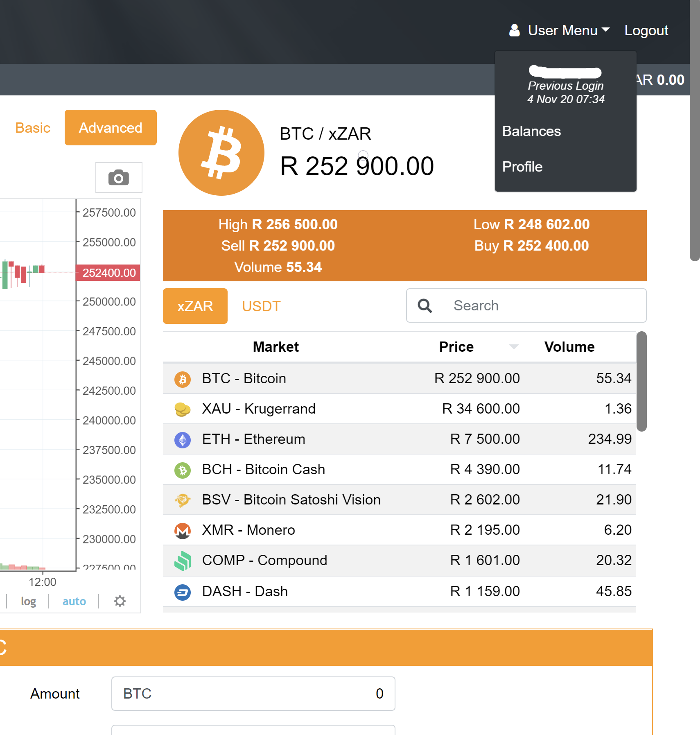Screen dimensions: 700x735
Task: Click the Bitcoin Cash green icon
Action: (x=183, y=470)
